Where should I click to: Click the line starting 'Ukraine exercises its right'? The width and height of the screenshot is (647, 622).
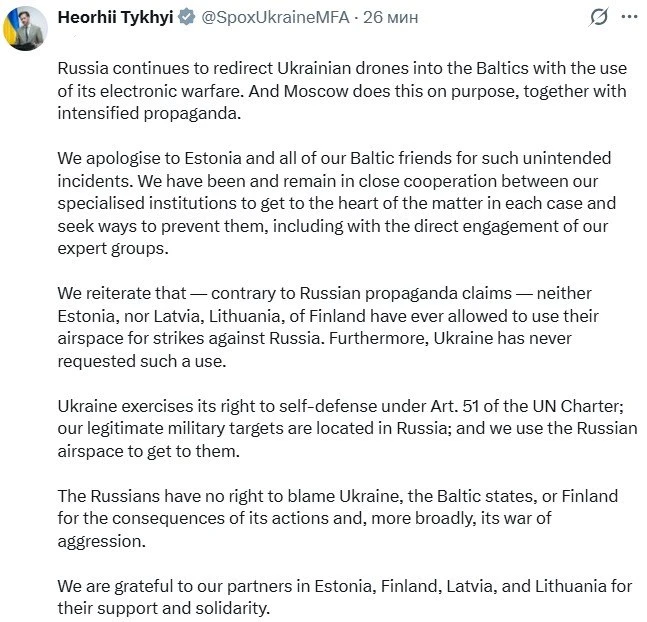pyautogui.click(x=341, y=406)
